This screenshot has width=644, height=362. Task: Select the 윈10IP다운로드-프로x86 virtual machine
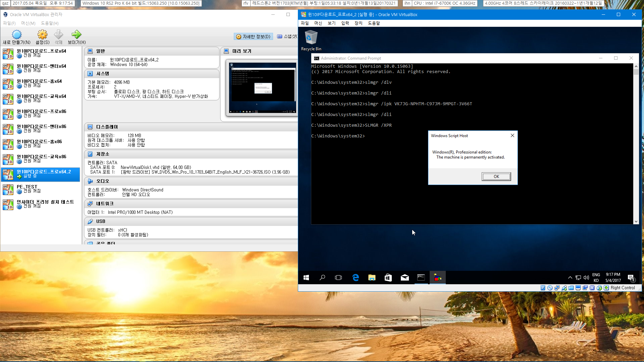click(41, 114)
